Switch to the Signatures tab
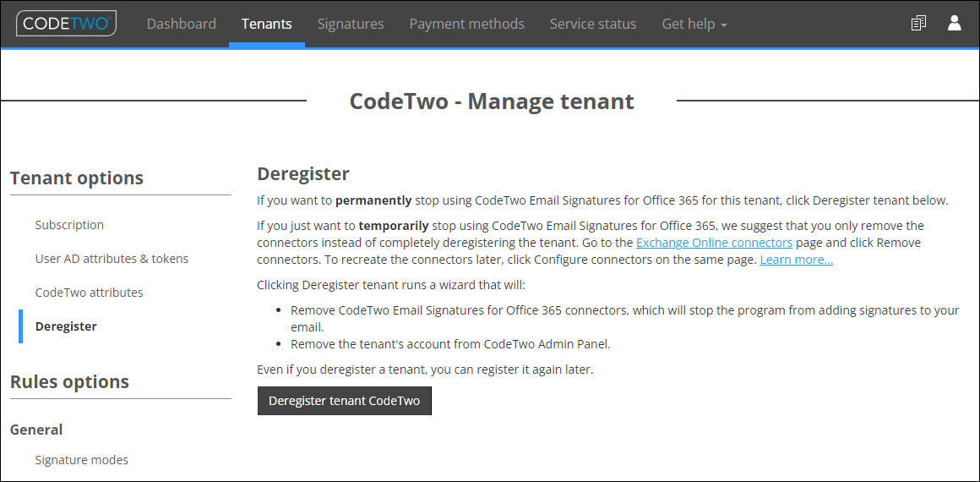The image size is (980, 482). tap(351, 24)
